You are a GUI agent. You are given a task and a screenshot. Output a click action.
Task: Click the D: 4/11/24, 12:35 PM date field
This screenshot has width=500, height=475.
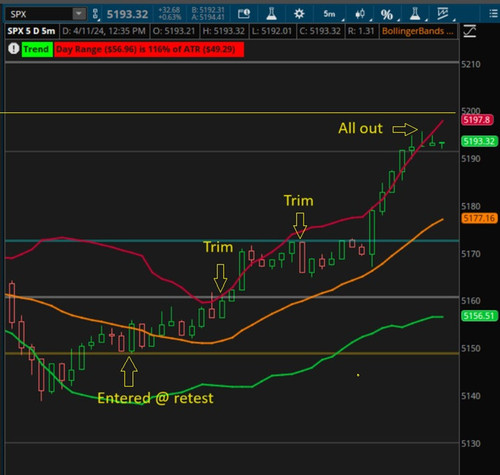tap(104, 31)
